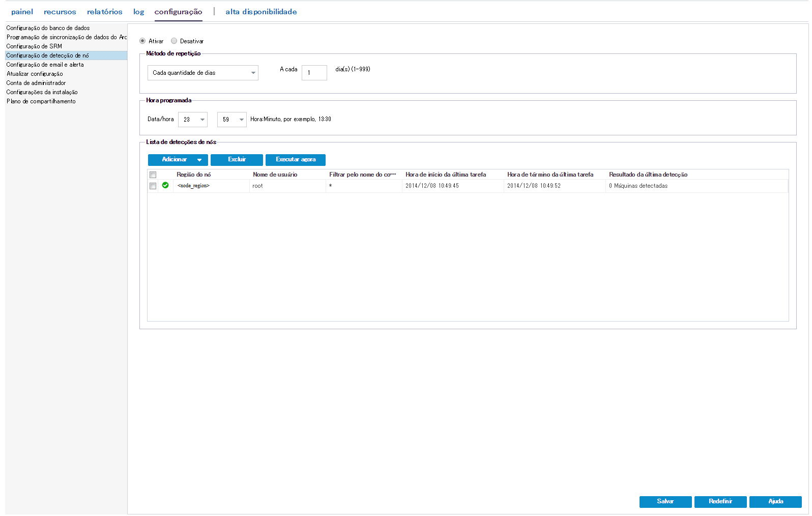The image size is (812, 516).
Task: Click the Filtrar pelo nome column header
Action: (364, 175)
